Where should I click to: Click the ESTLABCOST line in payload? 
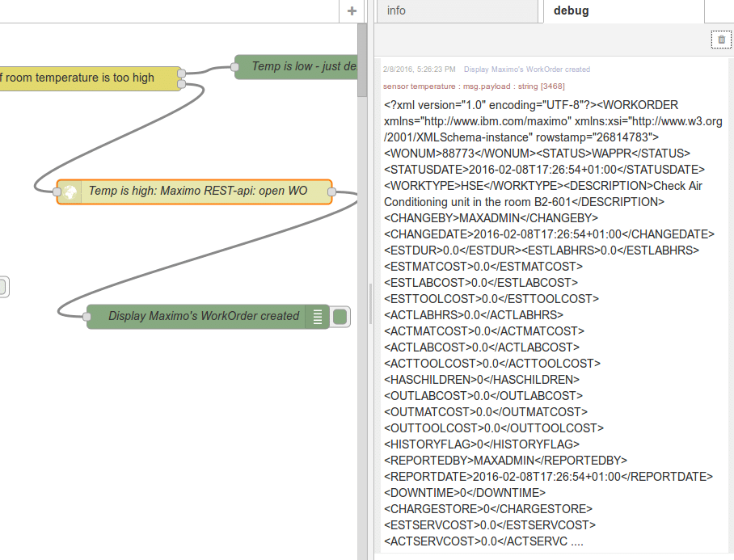coord(481,283)
